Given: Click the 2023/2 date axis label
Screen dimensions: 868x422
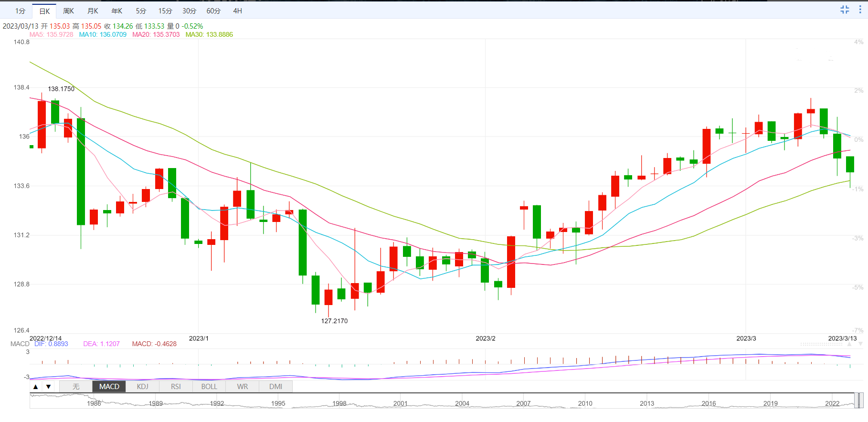Looking at the screenshot, I should [x=486, y=338].
